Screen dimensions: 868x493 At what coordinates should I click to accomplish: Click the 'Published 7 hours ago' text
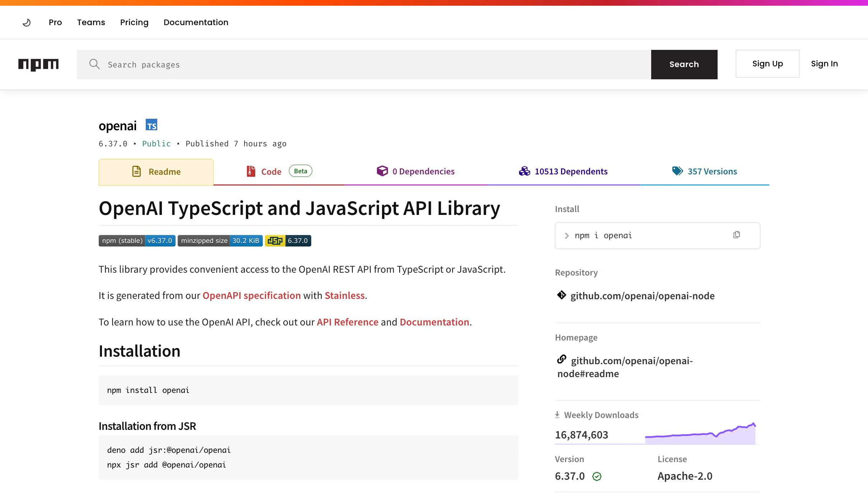pyautogui.click(x=236, y=144)
